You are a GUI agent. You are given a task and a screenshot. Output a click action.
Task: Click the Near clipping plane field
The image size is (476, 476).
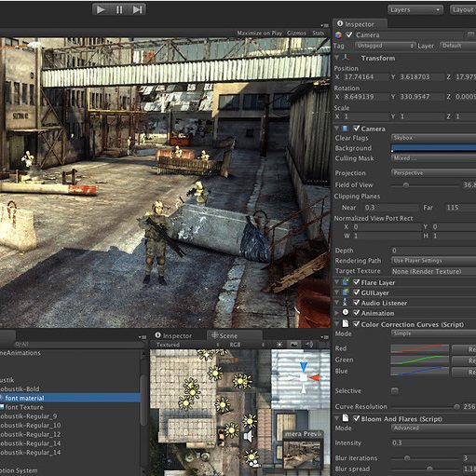point(390,208)
